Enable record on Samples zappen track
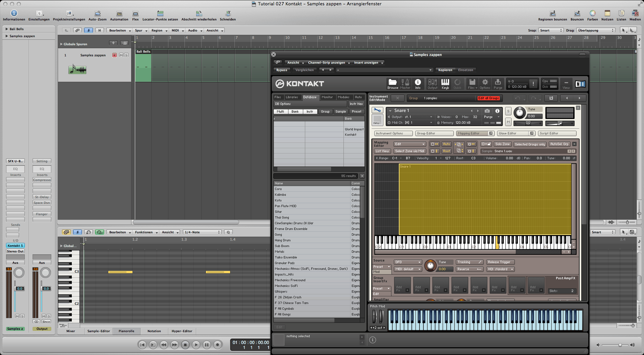 point(114,55)
